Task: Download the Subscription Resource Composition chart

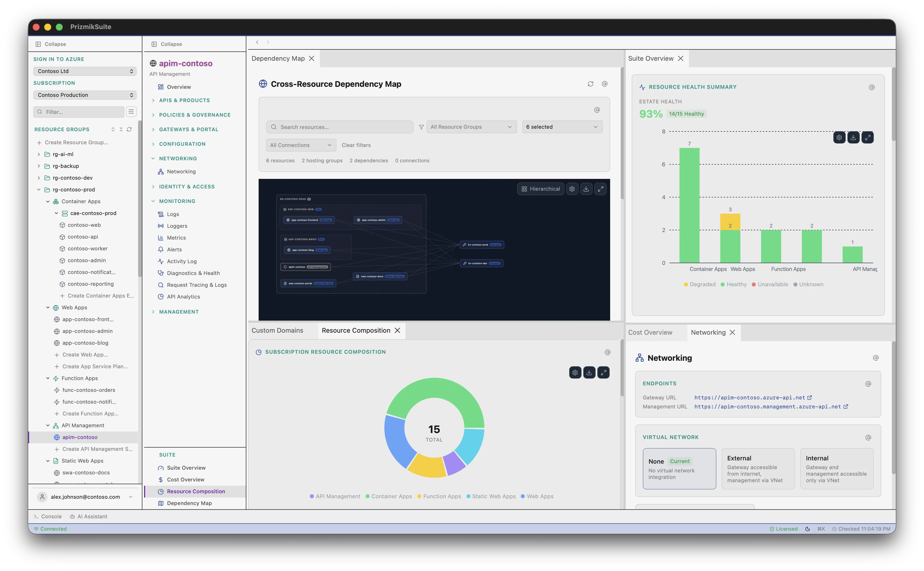Action: pos(589,372)
